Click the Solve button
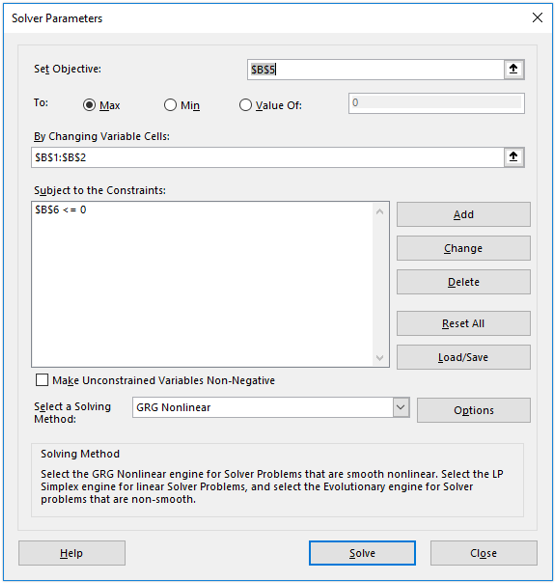Viewport: 556px width, 584px height. coord(362,553)
